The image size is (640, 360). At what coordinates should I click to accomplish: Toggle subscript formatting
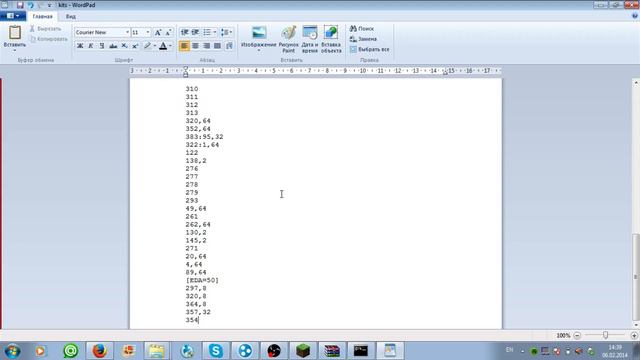point(124,46)
